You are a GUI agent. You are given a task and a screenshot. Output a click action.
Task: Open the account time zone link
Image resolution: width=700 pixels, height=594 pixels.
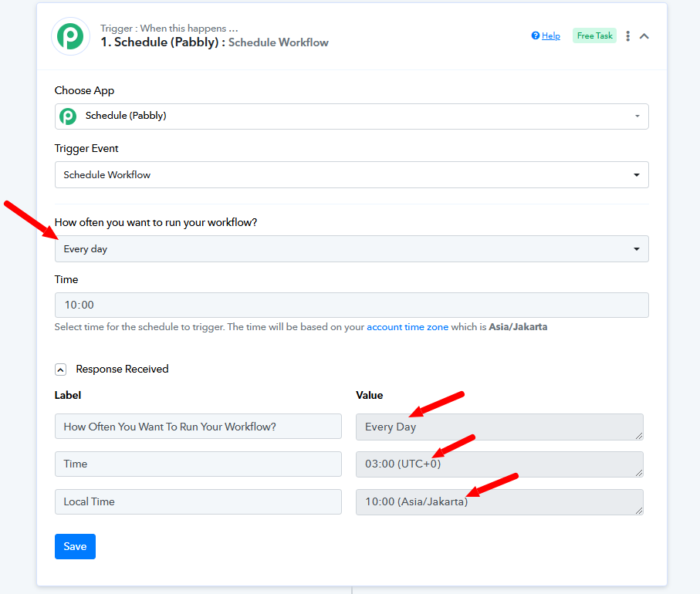[407, 326]
